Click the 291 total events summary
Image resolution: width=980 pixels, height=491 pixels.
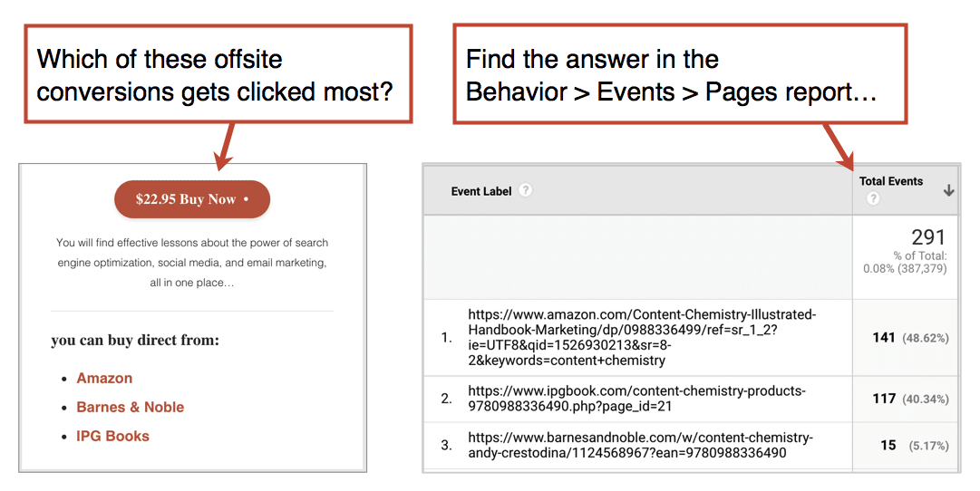click(x=928, y=236)
